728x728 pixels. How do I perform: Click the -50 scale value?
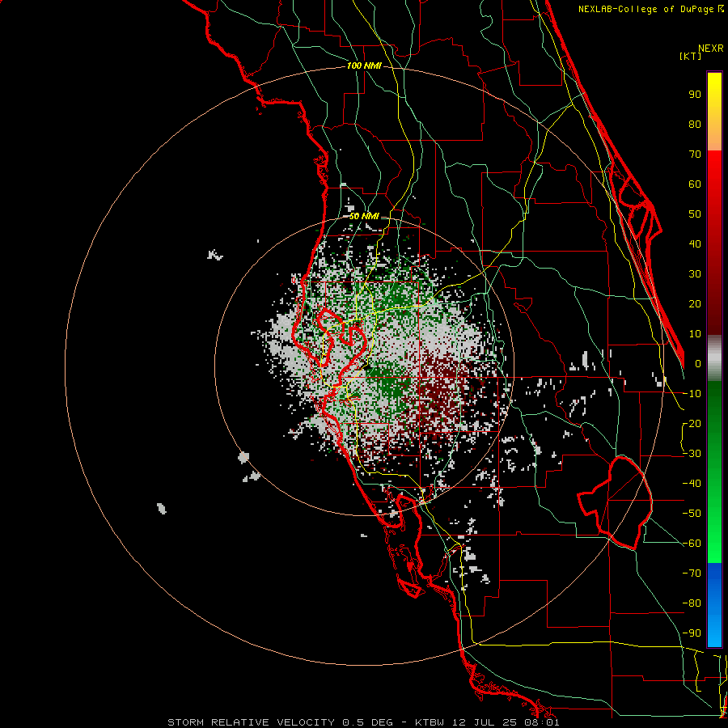point(692,514)
